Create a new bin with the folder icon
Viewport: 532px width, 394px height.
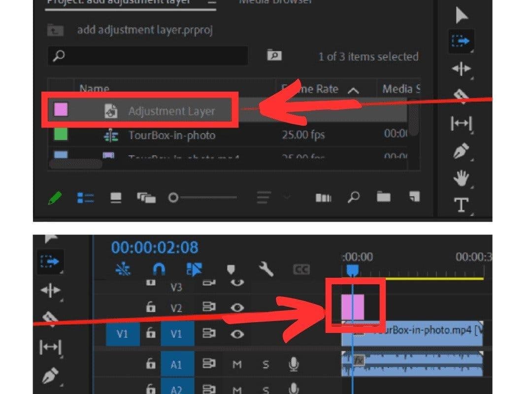(x=383, y=197)
